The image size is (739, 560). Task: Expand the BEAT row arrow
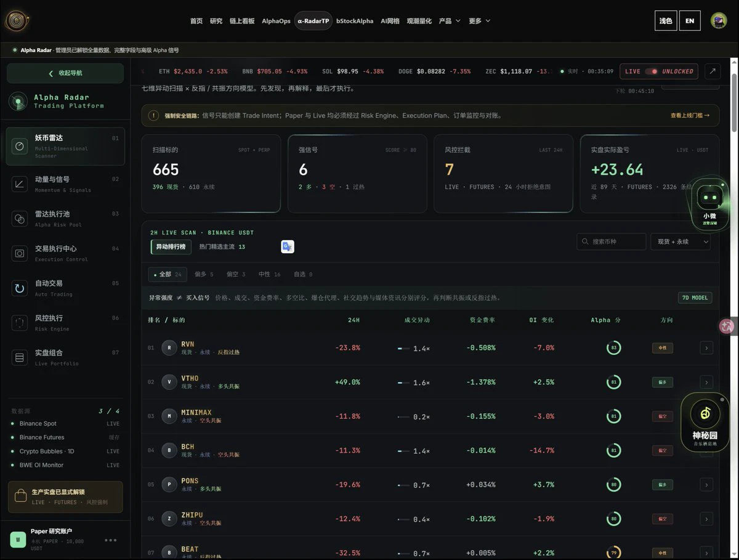(706, 553)
